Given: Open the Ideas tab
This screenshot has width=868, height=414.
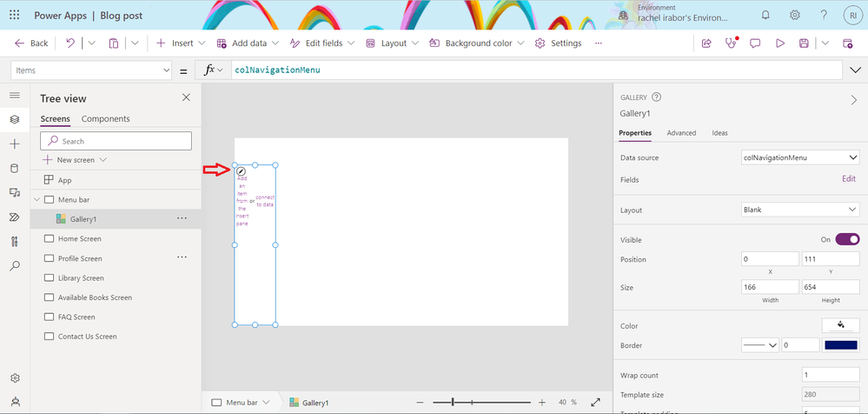Looking at the screenshot, I should click(719, 133).
